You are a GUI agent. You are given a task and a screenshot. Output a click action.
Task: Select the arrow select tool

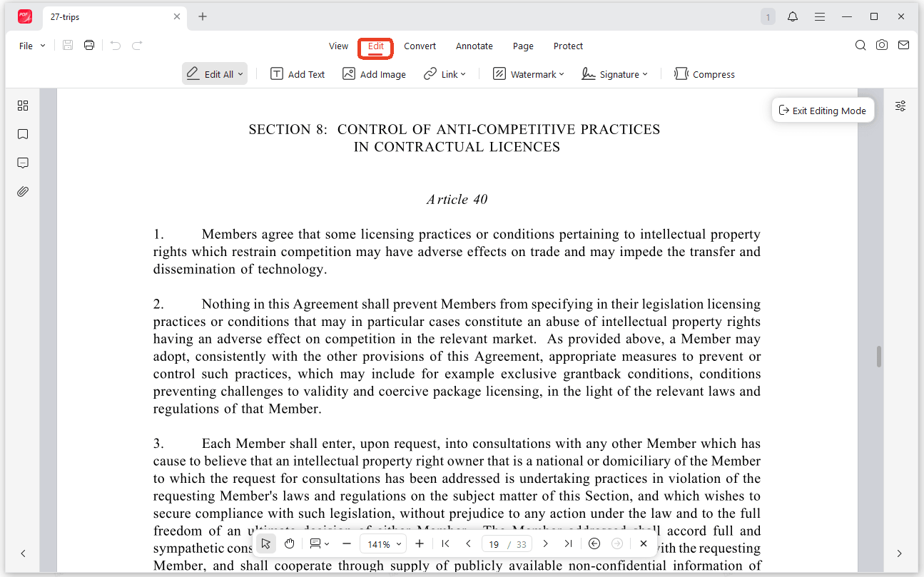266,543
